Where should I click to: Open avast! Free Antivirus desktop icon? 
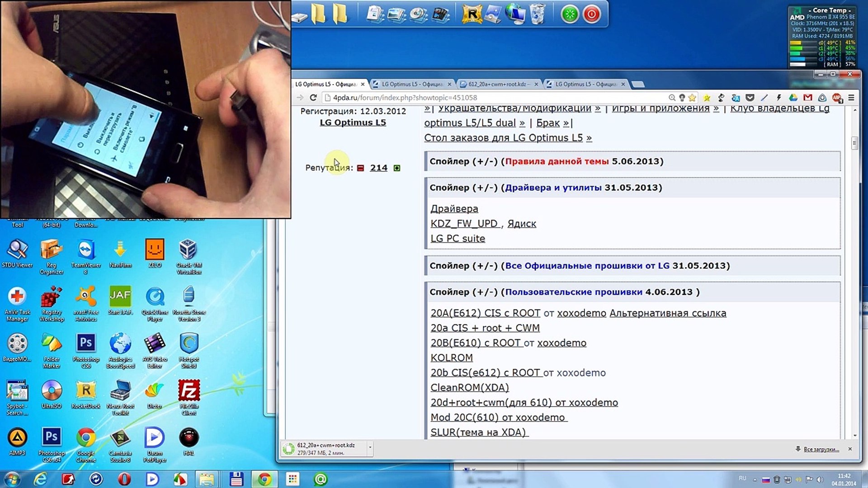tap(86, 304)
